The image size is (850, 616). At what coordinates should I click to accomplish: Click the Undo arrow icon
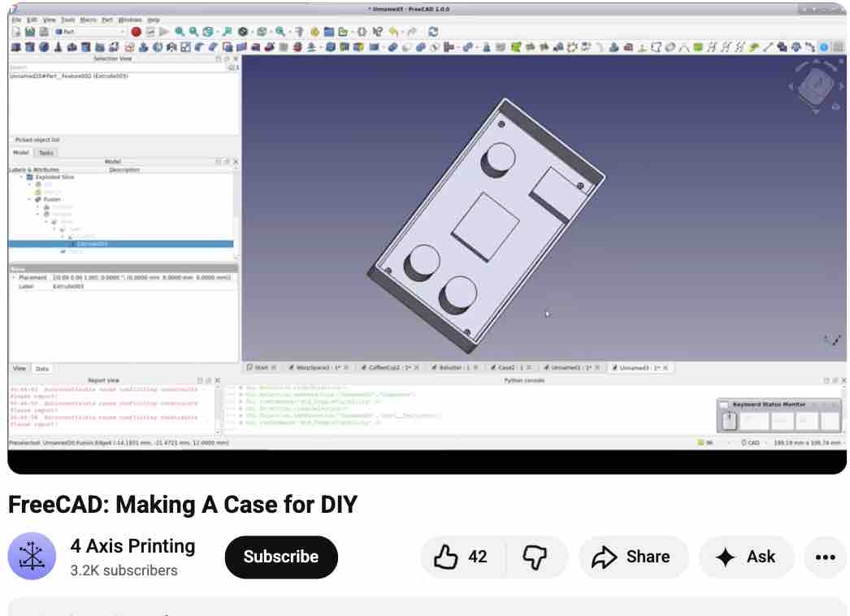(x=393, y=32)
